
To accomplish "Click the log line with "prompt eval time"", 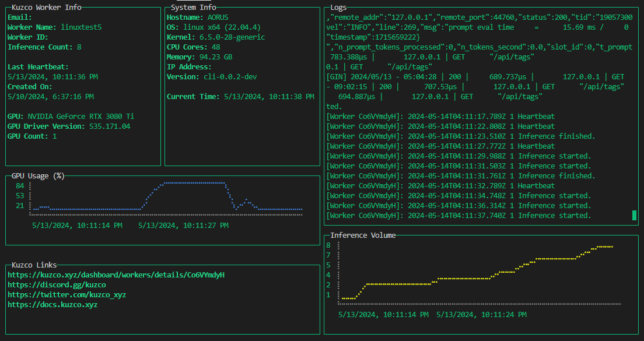I will 477,27.
